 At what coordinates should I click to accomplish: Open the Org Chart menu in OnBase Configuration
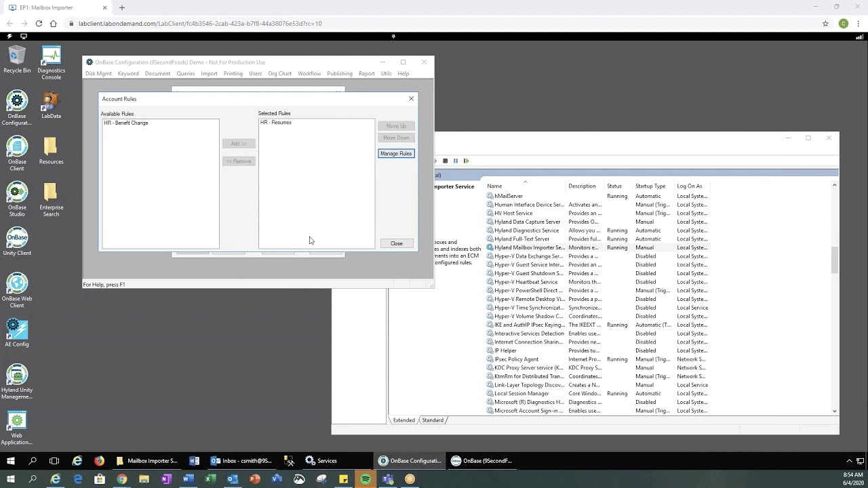[279, 73]
